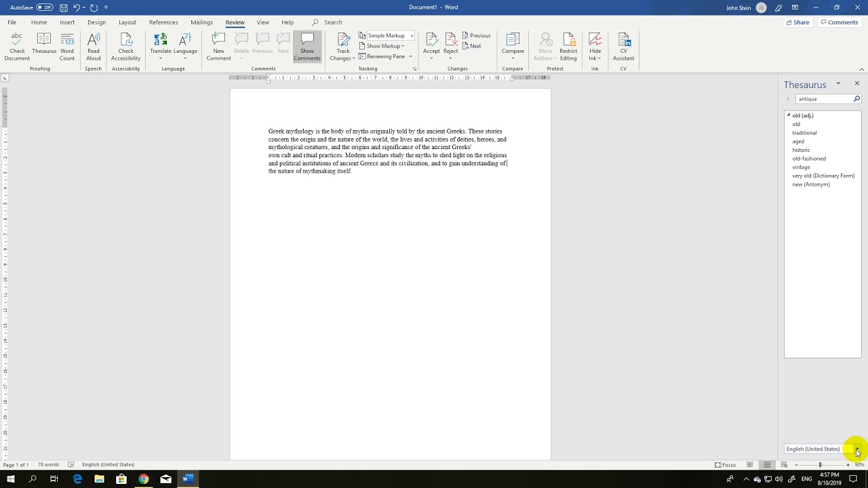Run Check Accessibility

[x=125, y=47]
